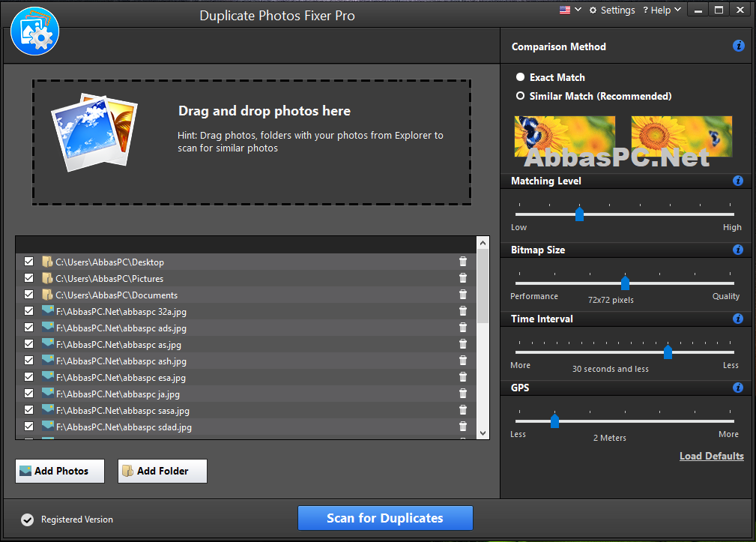Trash the abbaspc ja.jpg entry
The width and height of the screenshot is (756, 542).
(x=463, y=394)
